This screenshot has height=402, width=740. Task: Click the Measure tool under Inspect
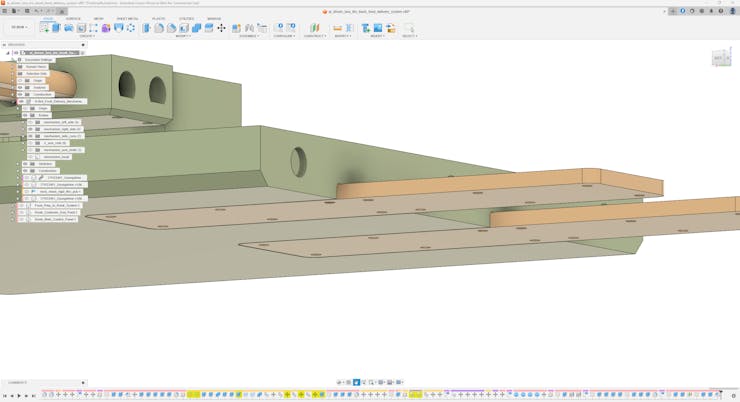(x=338, y=28)
